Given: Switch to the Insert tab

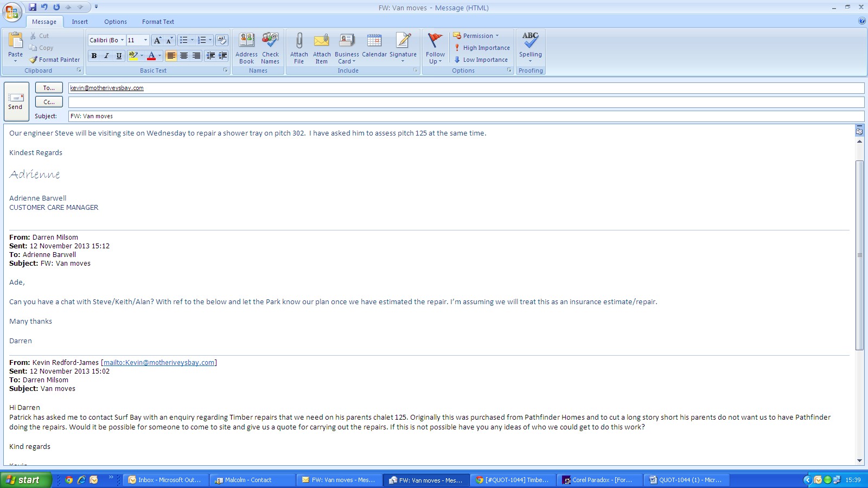Looking at the screenshot, I should pos(80,22).
